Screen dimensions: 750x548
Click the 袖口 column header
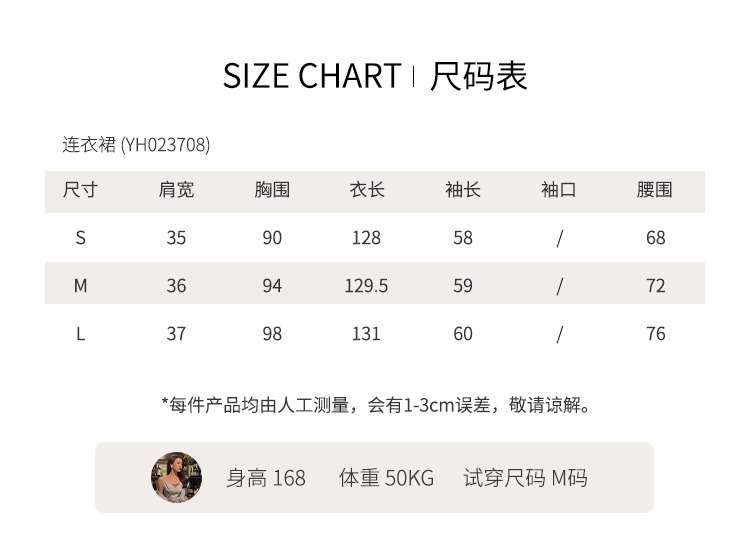559,190
